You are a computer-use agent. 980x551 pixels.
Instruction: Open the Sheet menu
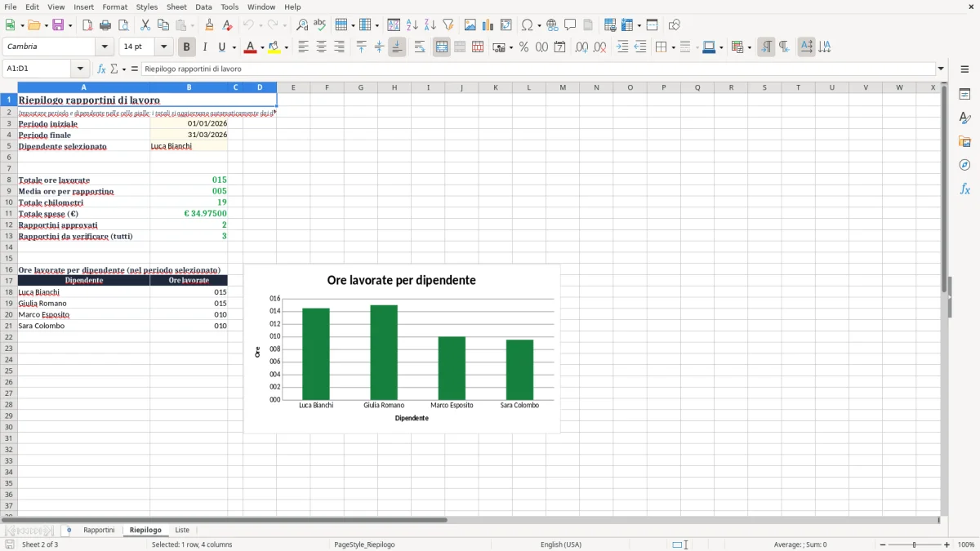(176, 7)
